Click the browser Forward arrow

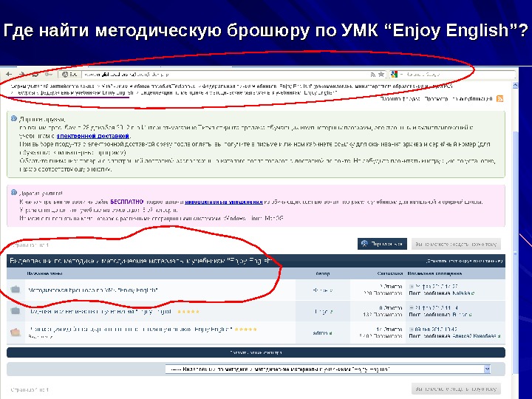[21, 74]
